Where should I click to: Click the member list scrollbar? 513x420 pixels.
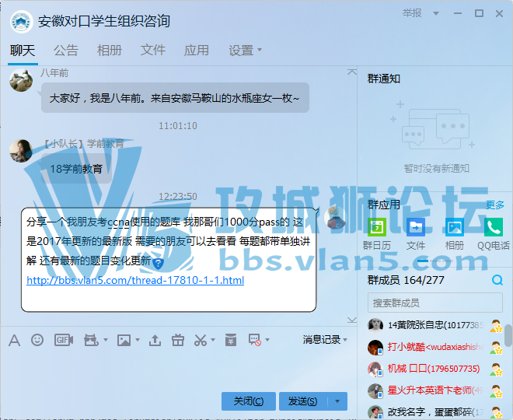point(508,335)
